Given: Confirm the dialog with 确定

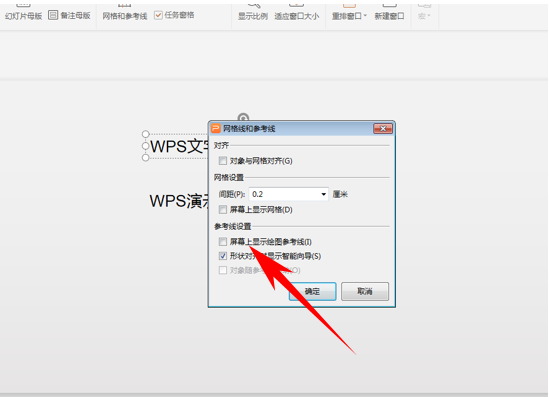Looking at the screenshot, I should pyautogui.click(x=312, y=291).
